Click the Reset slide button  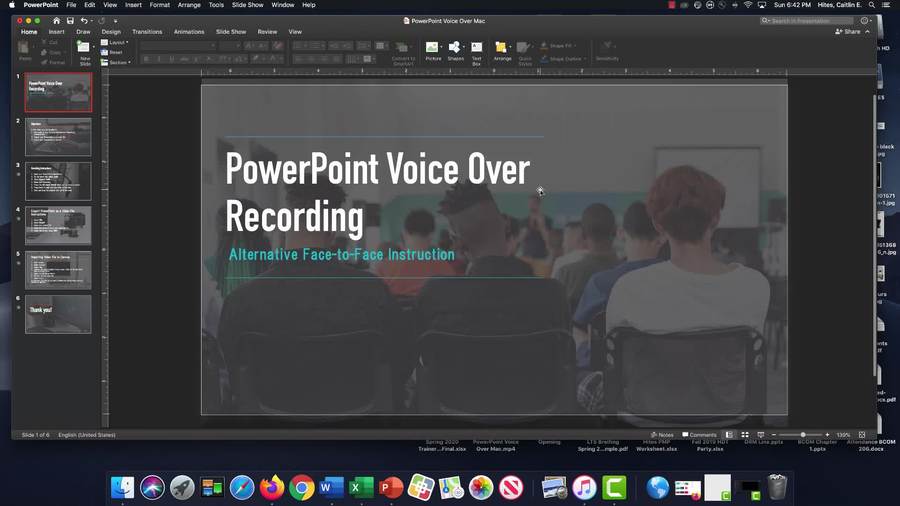[112, 52]
